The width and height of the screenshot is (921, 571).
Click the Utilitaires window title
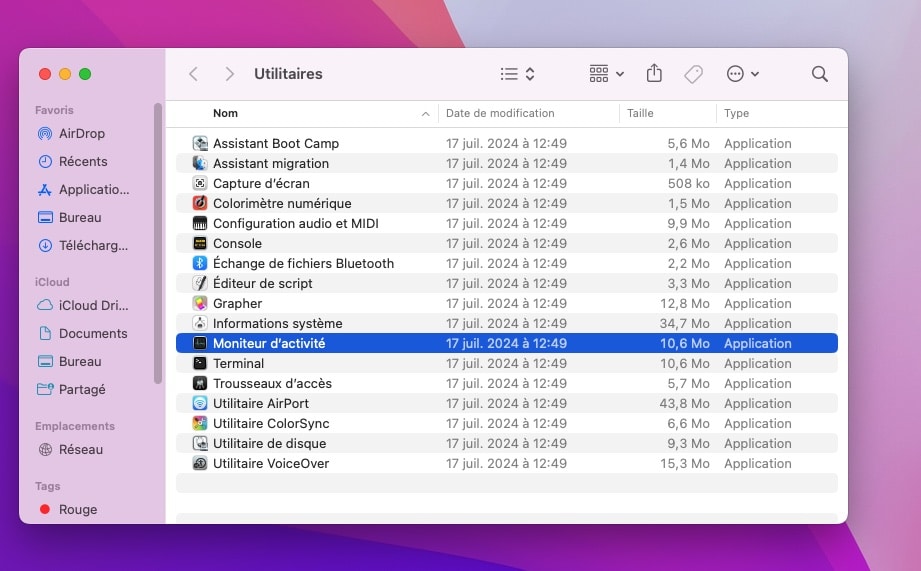click(288, 74)
